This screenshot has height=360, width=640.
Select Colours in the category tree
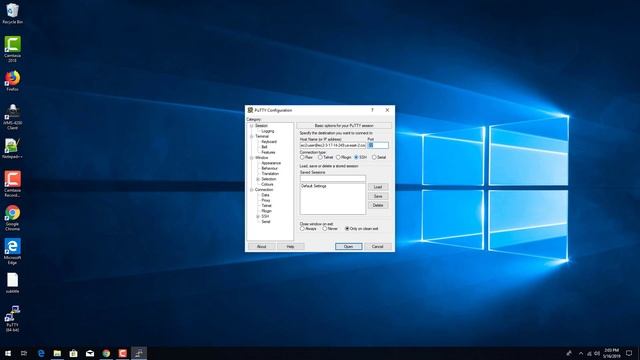pyautogui.click(x=267, y=184)
